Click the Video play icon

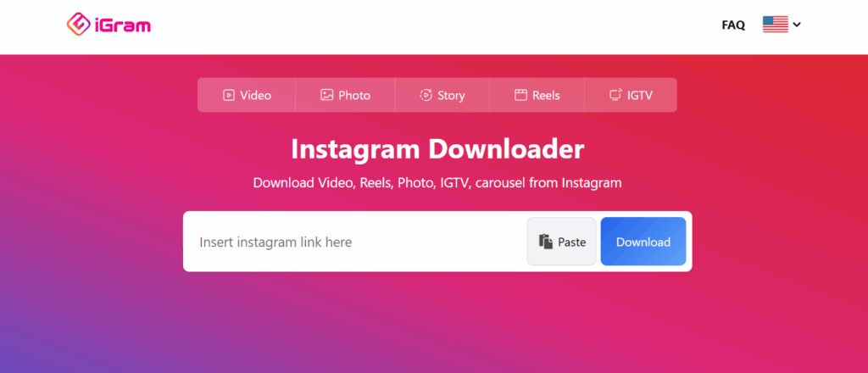coord(229,95)
